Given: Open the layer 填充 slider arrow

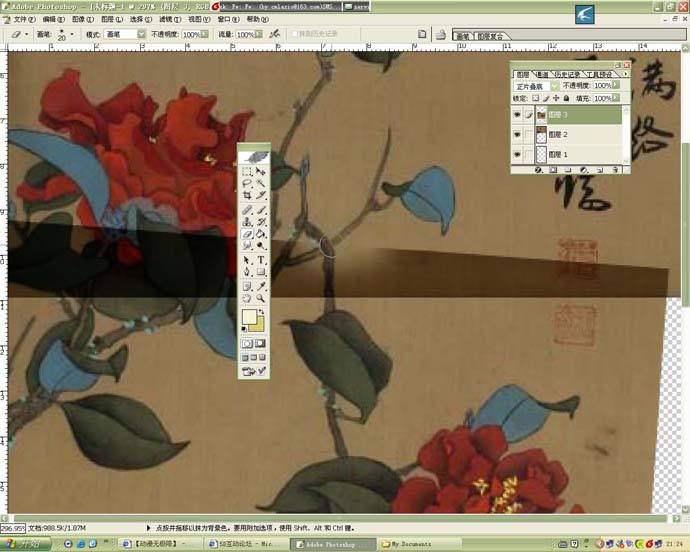Looking at the screenshot, I should pyautogui.click(x=616, y=98).
